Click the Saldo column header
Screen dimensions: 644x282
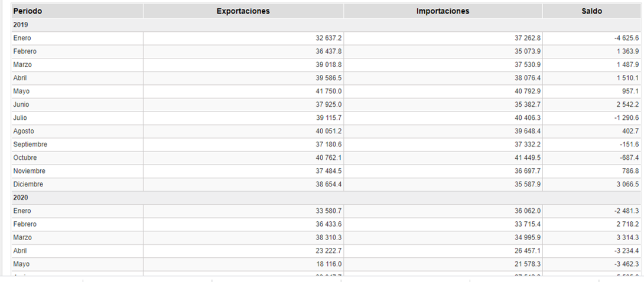coord(591,11)
